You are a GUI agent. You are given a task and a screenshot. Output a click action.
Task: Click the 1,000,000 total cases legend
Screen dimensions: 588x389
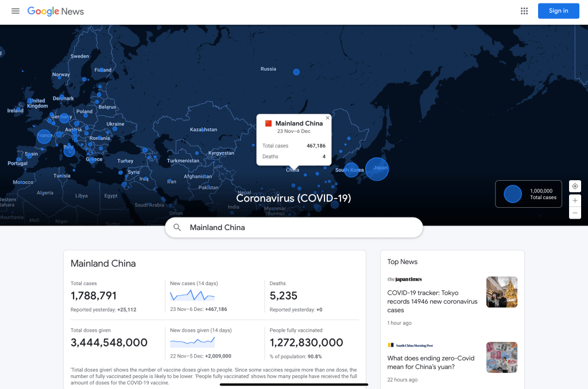pyautogui.click(x=528, y=194)
